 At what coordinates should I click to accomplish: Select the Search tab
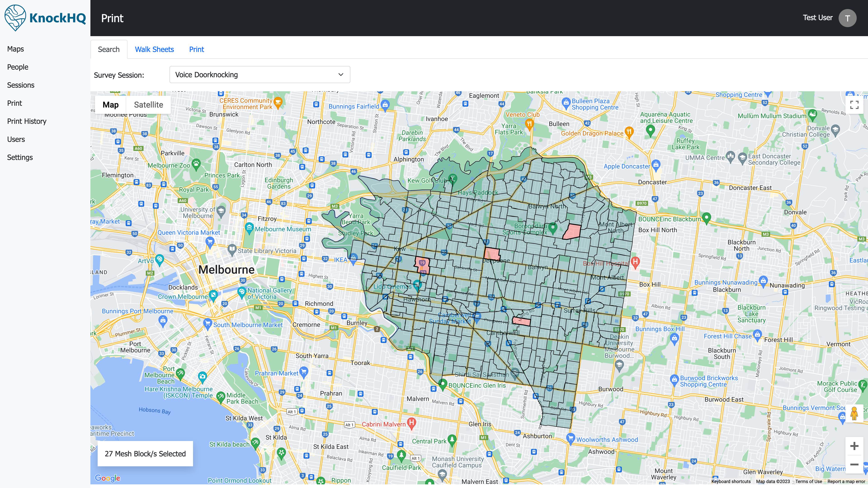108,49
